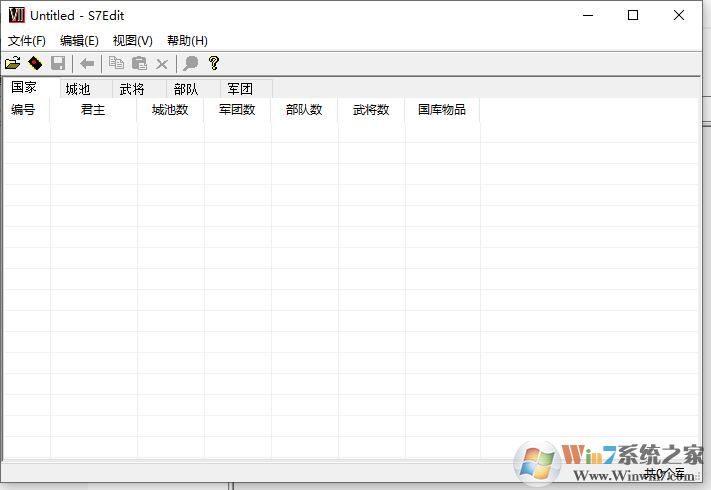This screenshot has width=711, height=490.
Task: Click the Help question mark icon
Action: coord(213,63)
